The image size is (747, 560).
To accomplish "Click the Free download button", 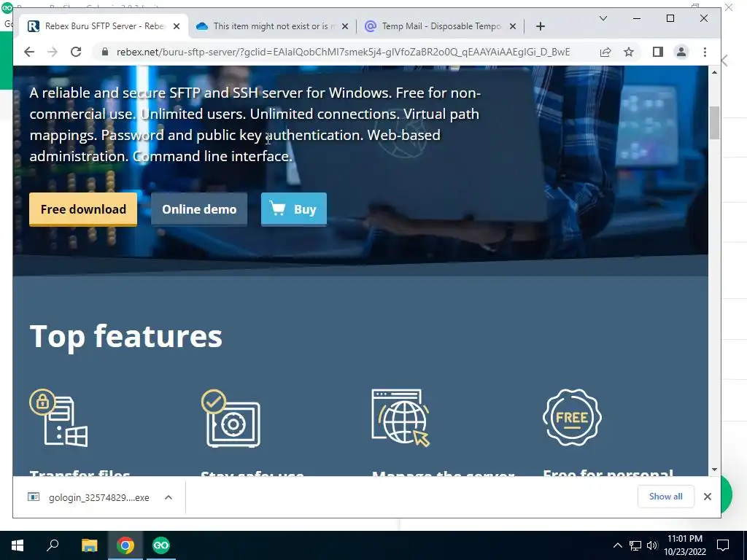I will coord(83,209).
